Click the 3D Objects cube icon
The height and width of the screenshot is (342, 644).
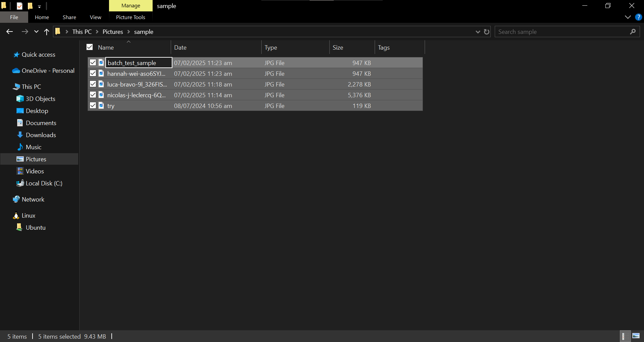coord(20,99)
